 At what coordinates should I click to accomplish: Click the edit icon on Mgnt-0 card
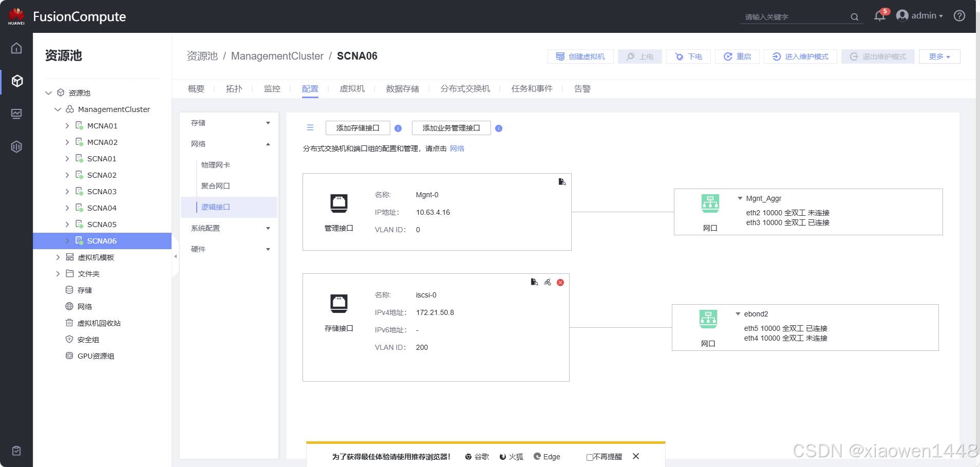(562, 182)
